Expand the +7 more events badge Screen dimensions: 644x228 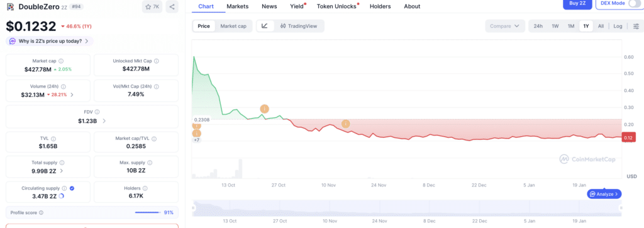pos(197,140)
